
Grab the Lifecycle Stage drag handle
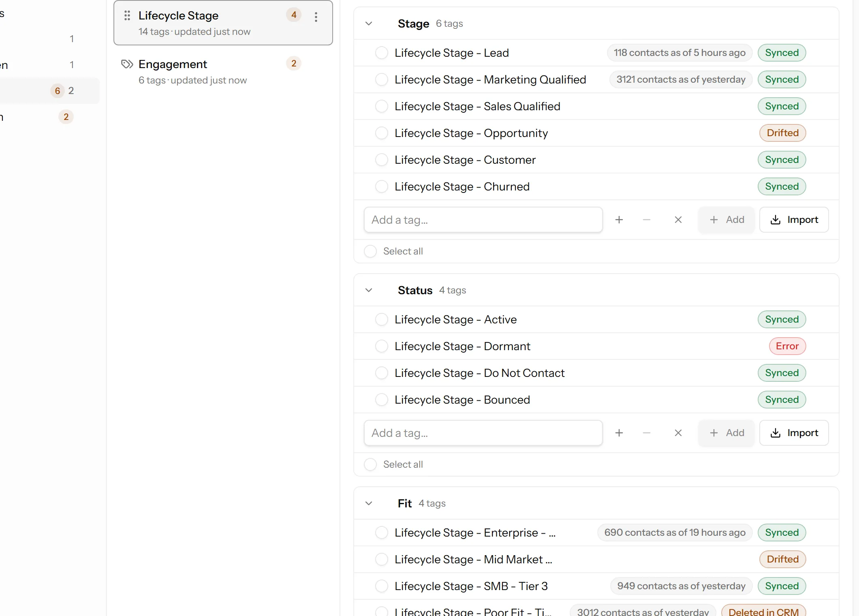(127, 15)
